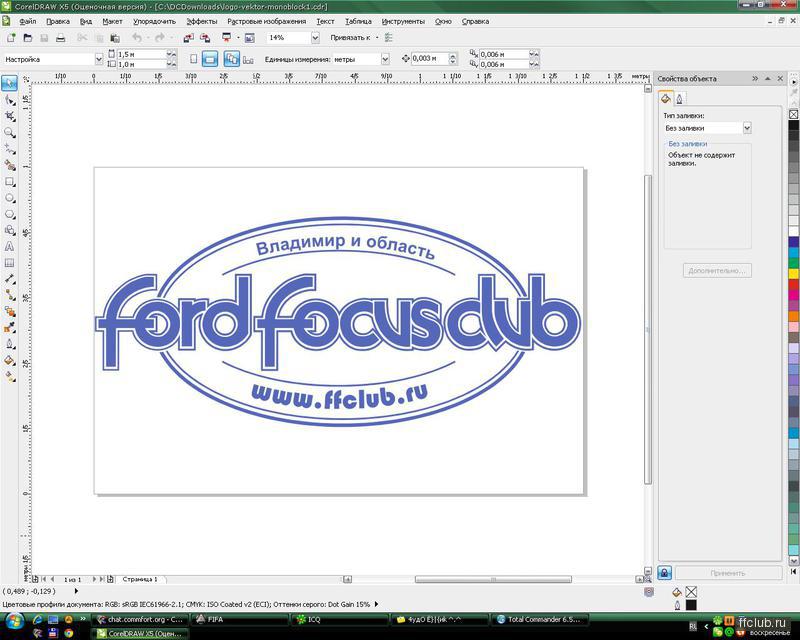
Task: Select the Freehand drawing tool
Action: coord(9,149)
